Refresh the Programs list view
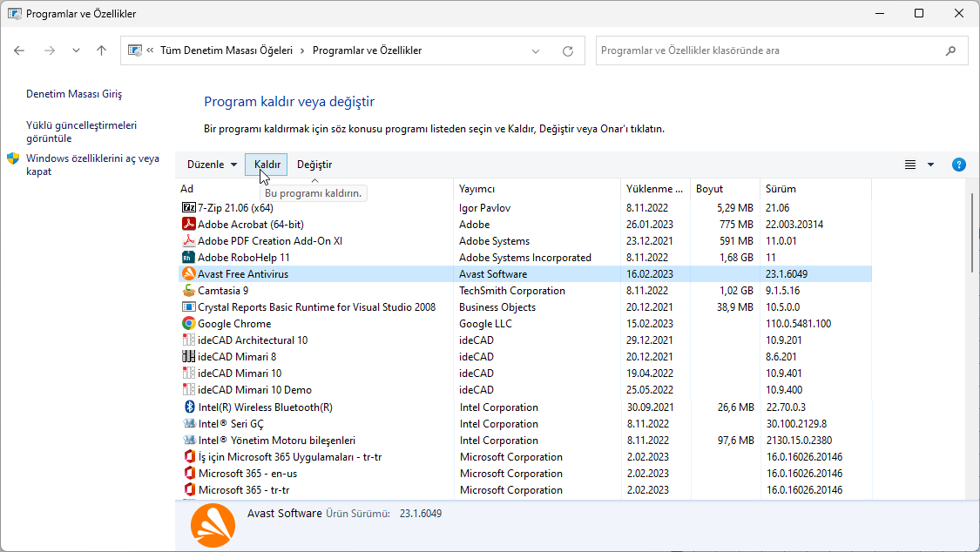Viewport: 980px width, 552px height. [x=568, y=50]
